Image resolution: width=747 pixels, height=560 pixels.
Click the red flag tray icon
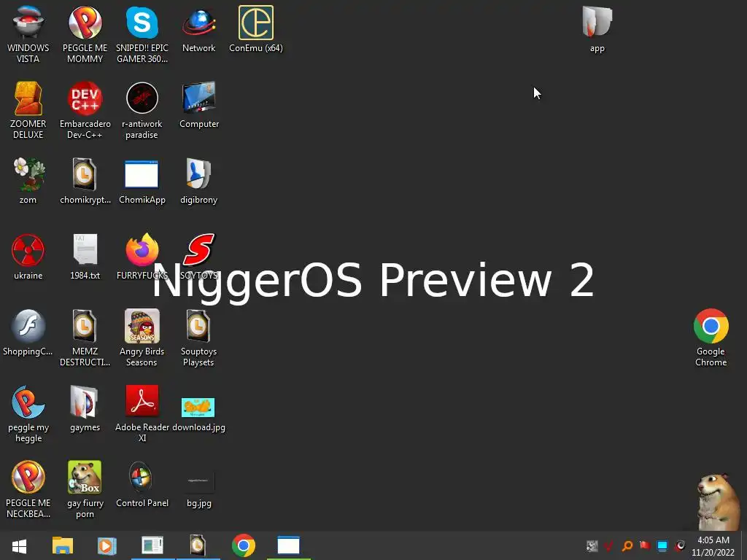(x=645, y=545)
